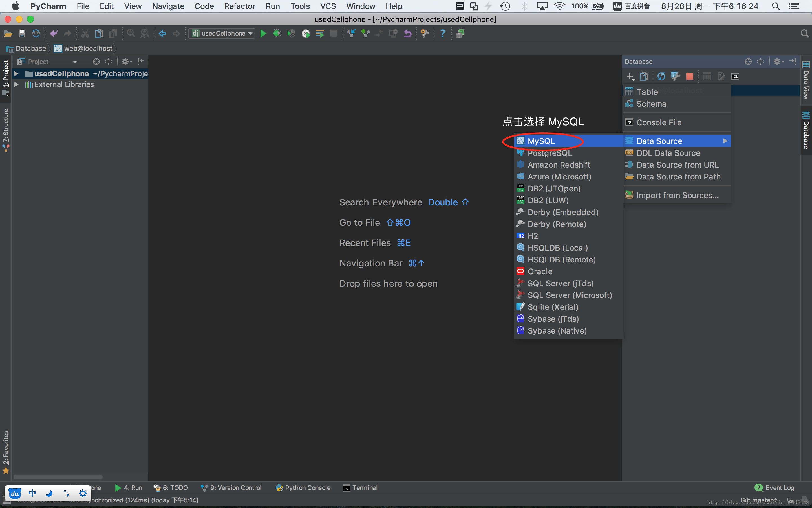Expand the External Libraries node
This screenshot has width=812, height=508.
click(16, 84)
